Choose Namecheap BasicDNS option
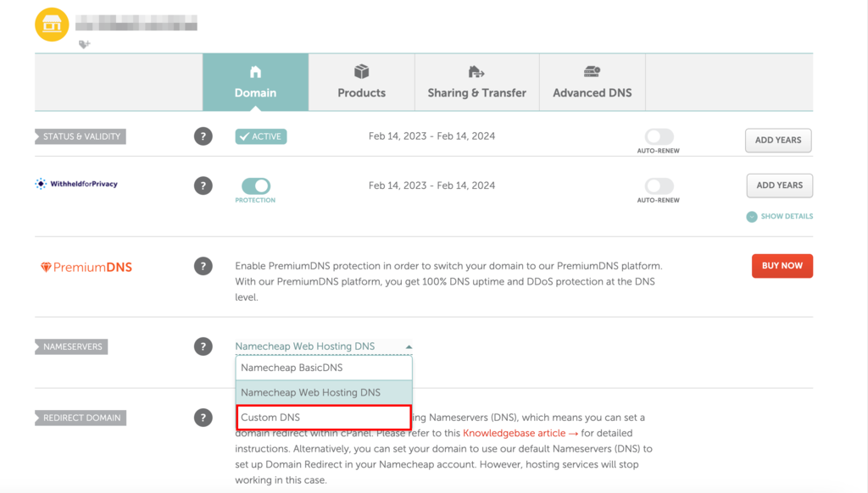 324,368
